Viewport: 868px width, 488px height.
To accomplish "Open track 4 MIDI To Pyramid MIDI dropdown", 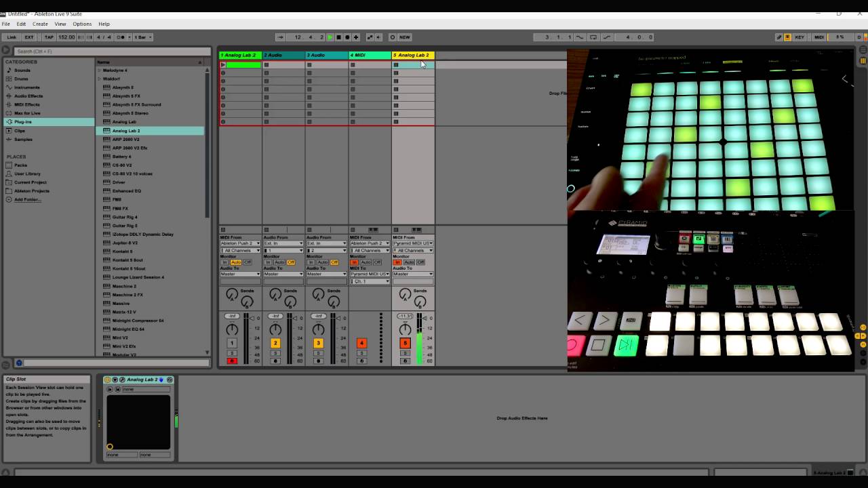I will 370,274.
